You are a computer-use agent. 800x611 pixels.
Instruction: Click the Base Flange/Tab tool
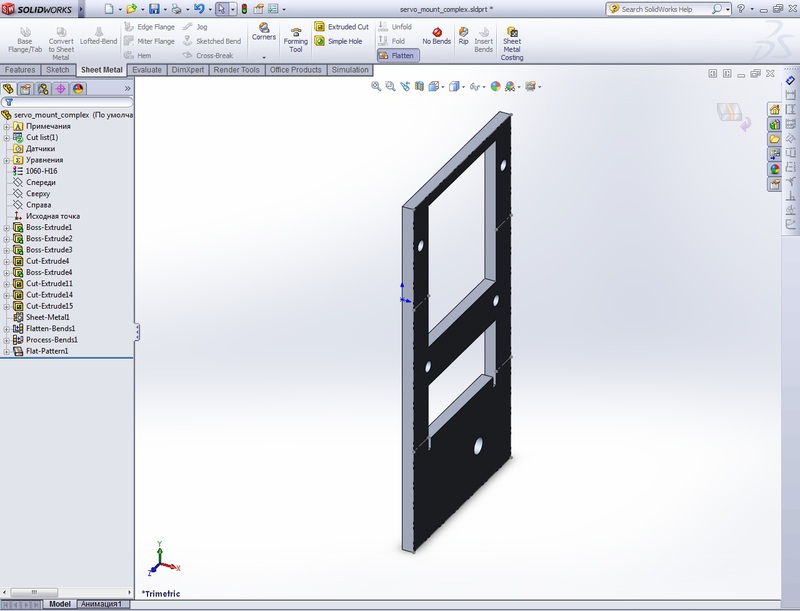(25, 40)
